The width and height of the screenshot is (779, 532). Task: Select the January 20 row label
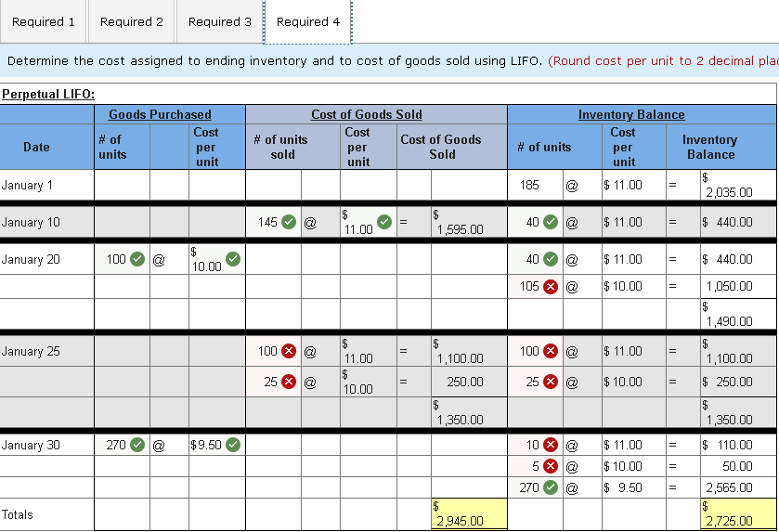tap(31, 259)
